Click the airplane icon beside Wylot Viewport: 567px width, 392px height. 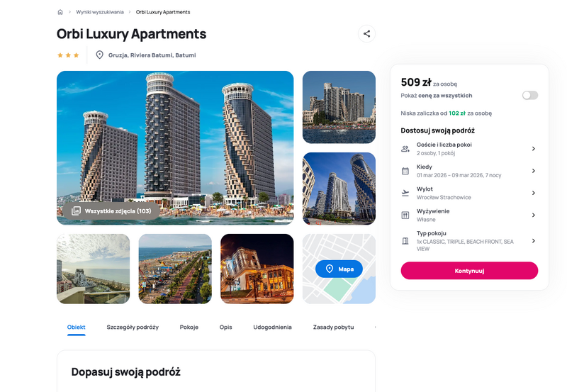[x=405, y=193]
